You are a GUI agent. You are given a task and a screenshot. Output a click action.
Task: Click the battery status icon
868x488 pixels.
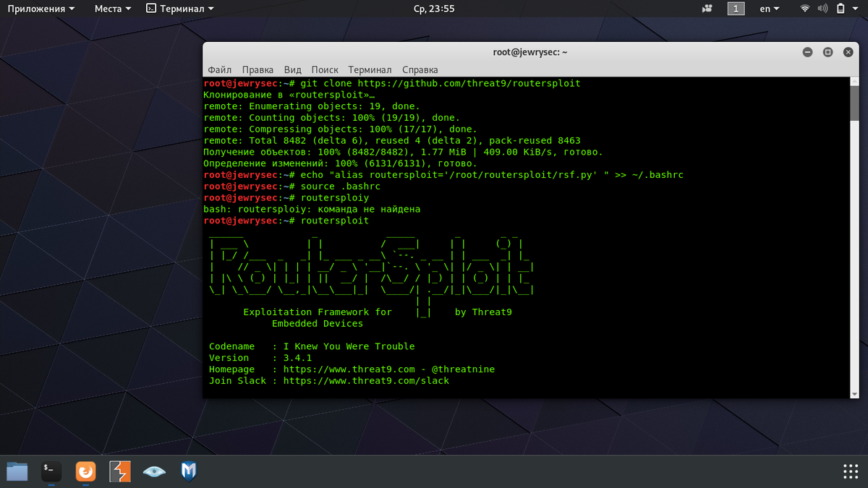coord(841,9)
